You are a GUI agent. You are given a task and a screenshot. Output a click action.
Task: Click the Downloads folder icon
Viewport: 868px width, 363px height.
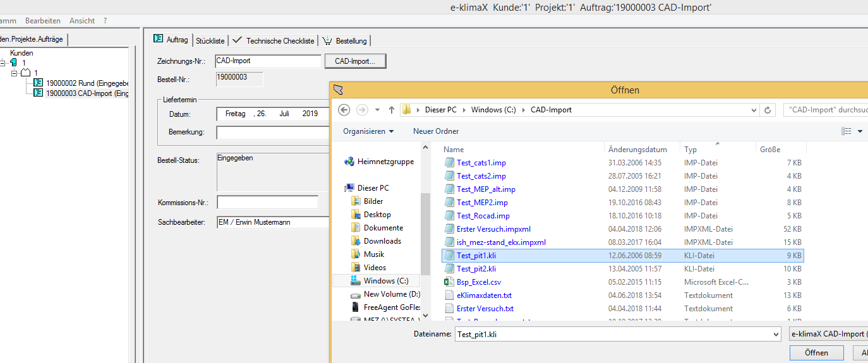pyautogui.click(x=356, y=241)
